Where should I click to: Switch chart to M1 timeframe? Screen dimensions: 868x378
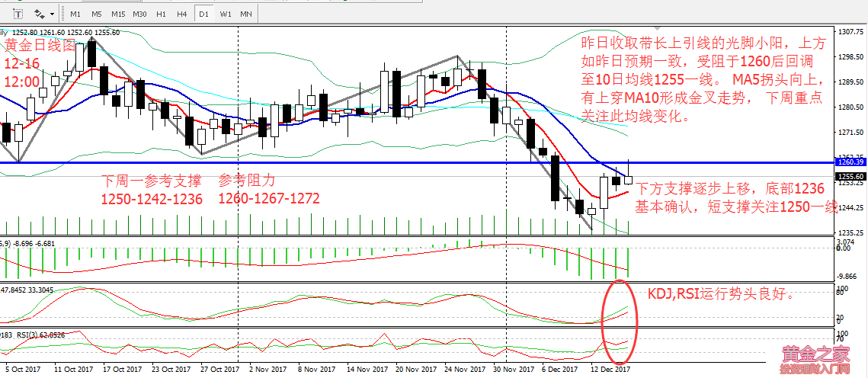pyautogui.click(x=75, y=14)
